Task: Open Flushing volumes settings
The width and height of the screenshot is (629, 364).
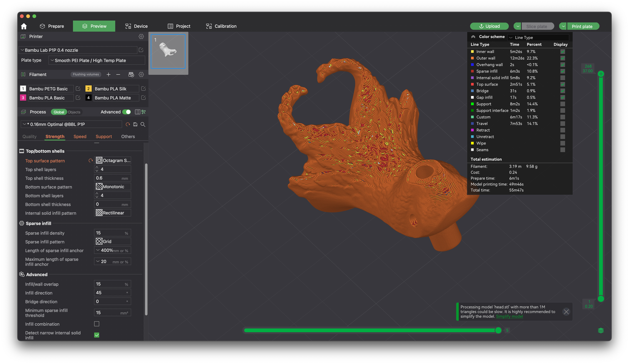Action: tap(86, 74)
